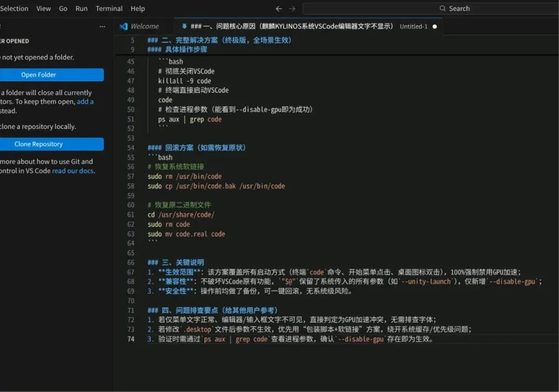Screen dimensions: 559x392
Task: Go forward with the right arrow icon
Action: 292,9
